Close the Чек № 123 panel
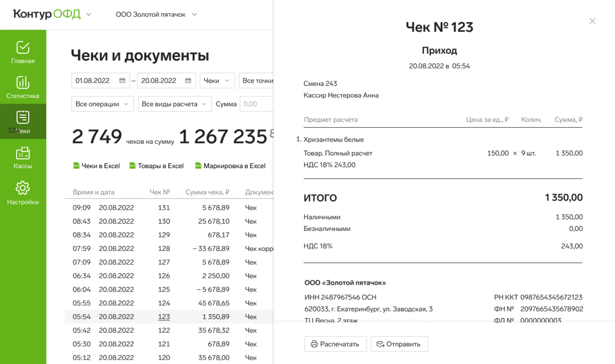This screenshot has height=364, width=615. tap(592, 21)
